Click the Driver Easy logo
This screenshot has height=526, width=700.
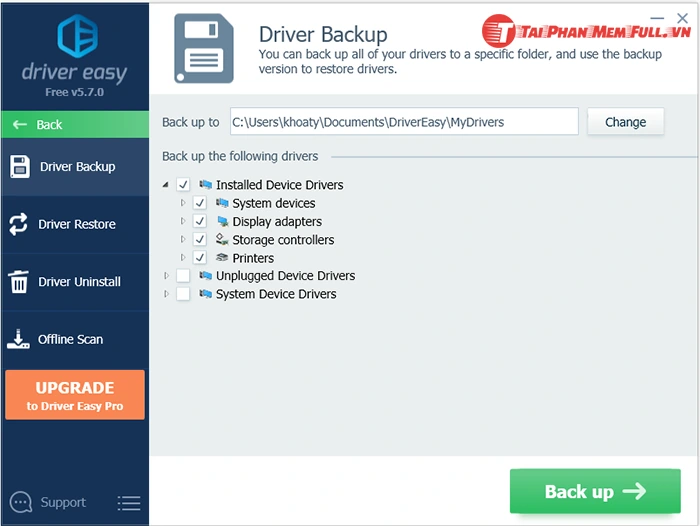(x=77, y=36)
